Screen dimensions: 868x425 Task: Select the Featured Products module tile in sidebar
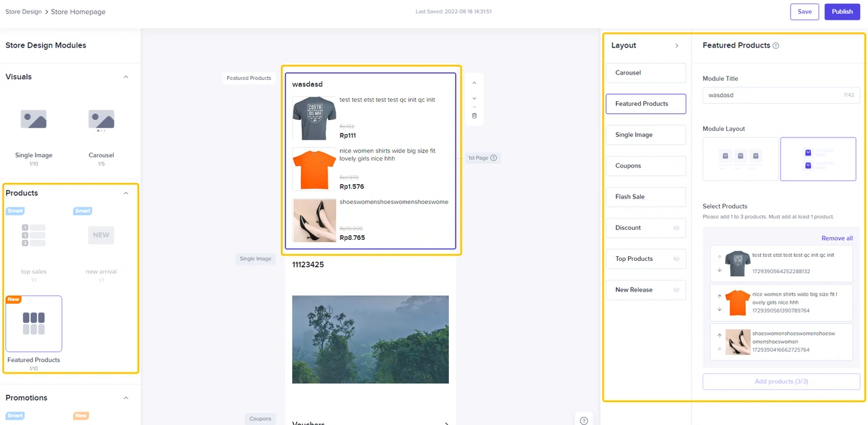click(34, 324)
